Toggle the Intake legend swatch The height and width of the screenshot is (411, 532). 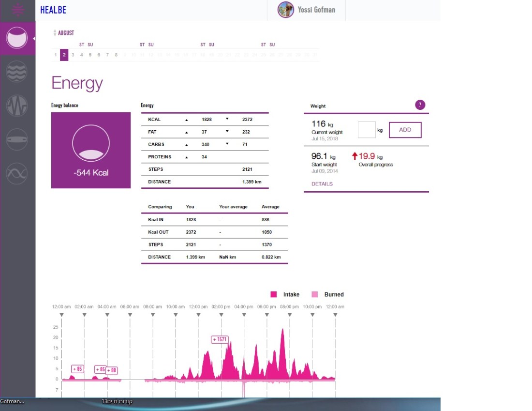274,294
